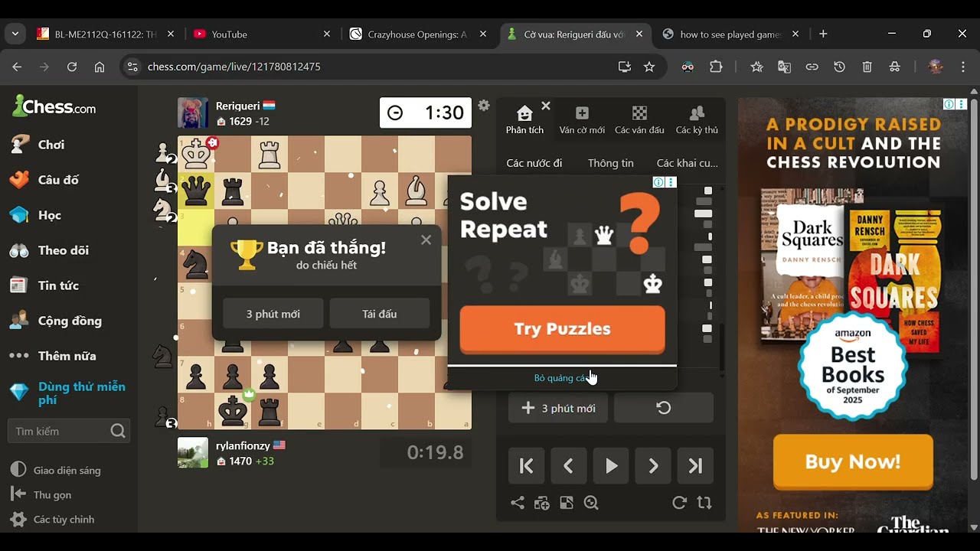Screen dimensions: 980x551
Task: Bookmark the page with the star
Action: 649,67
